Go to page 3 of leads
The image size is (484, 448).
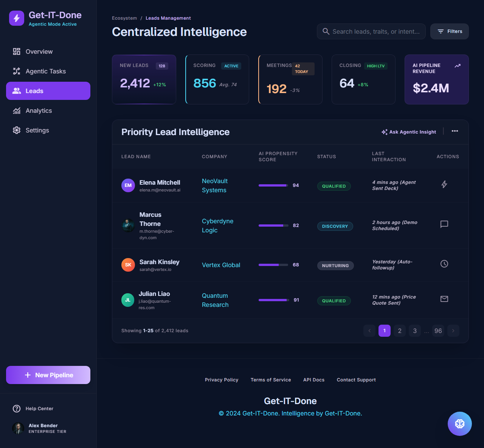(415, 331)
